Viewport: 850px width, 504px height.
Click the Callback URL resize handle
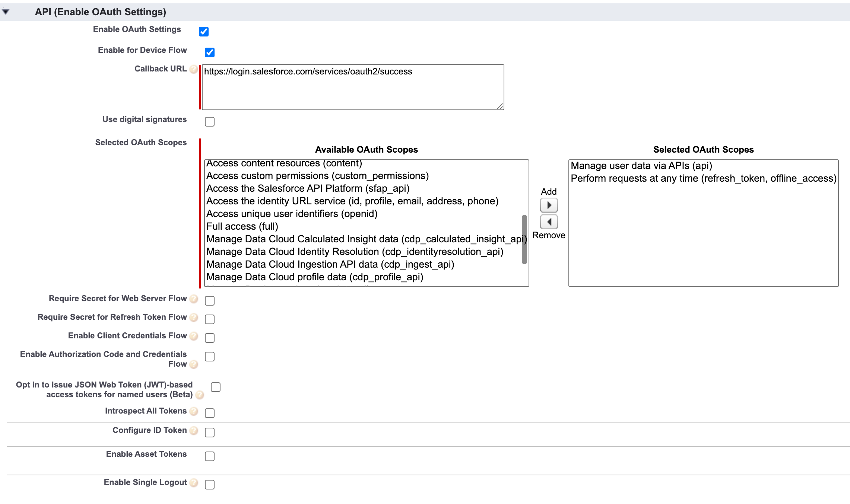click(x=500, y=106)
